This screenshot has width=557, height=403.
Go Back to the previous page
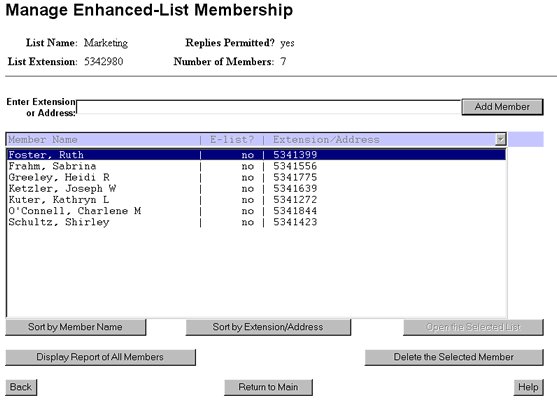[x=21, y=387]
